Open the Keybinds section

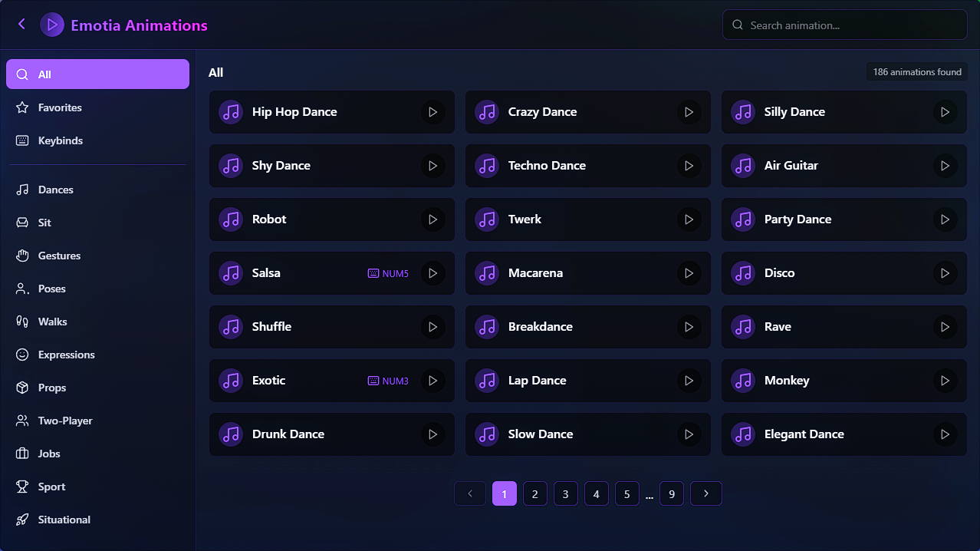click(97, 140)
